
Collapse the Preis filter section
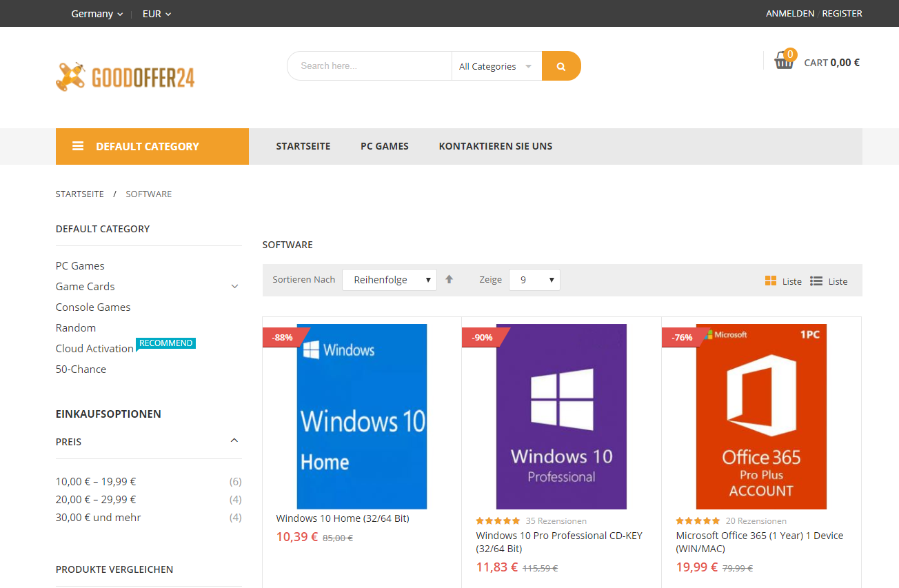point(234,441)
